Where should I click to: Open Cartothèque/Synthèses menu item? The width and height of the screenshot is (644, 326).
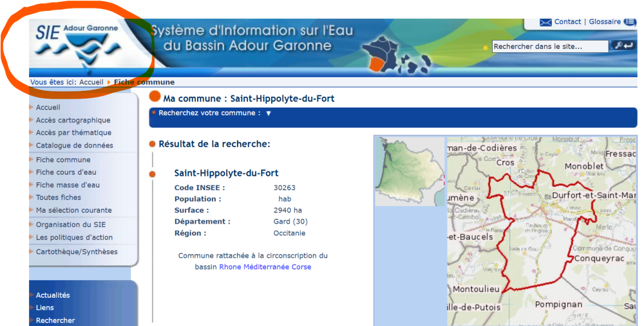tap(77, 252)
